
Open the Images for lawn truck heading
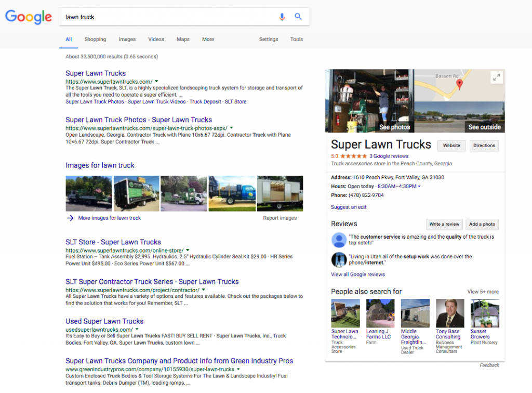(100, 165)
